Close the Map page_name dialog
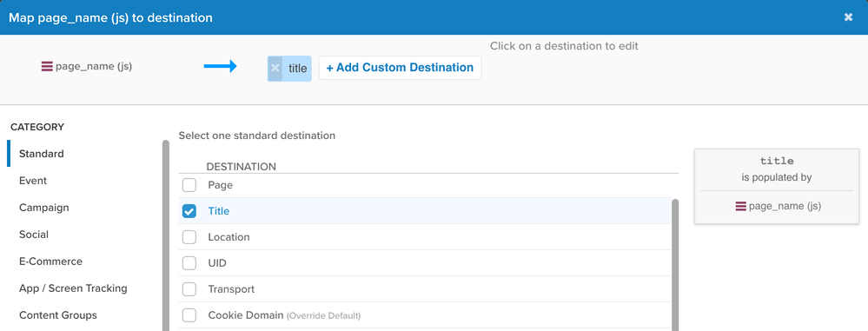Image resolution: width=868 pixels, height=331 pixels. 848,17
